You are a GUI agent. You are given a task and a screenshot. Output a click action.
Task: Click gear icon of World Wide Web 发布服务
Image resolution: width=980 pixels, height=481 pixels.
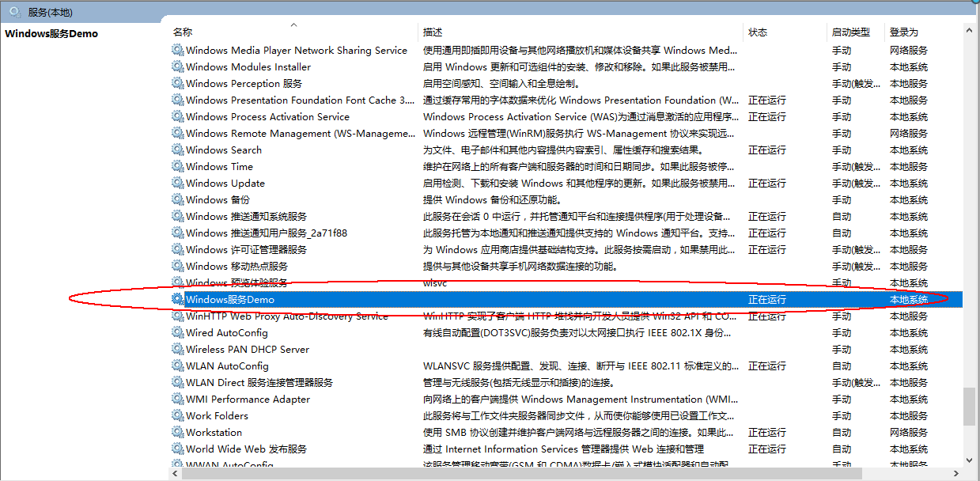pos(178,449)
